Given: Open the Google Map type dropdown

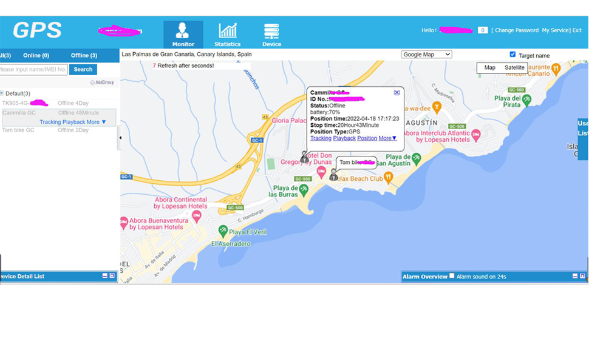Looking at the screenshot, I should pos(426,54).
